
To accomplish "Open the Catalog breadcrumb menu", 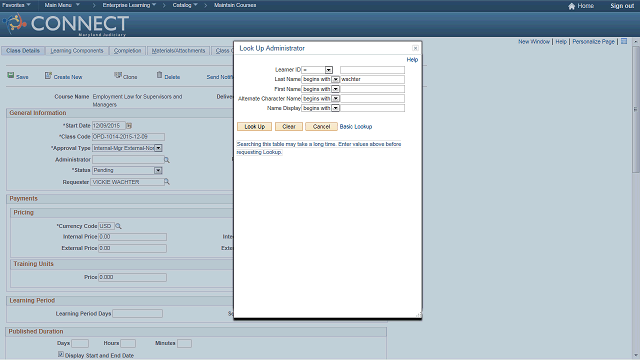I will click(185, 5).
